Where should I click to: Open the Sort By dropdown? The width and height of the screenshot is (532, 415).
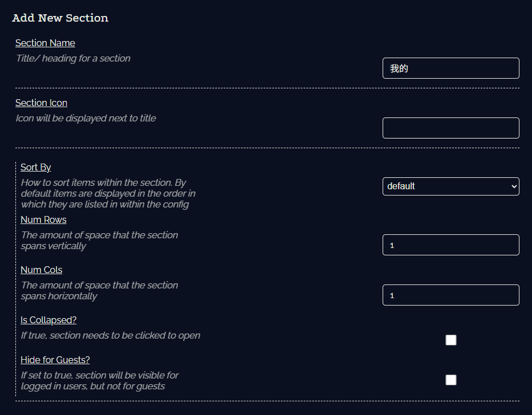[x=450, y=186]
